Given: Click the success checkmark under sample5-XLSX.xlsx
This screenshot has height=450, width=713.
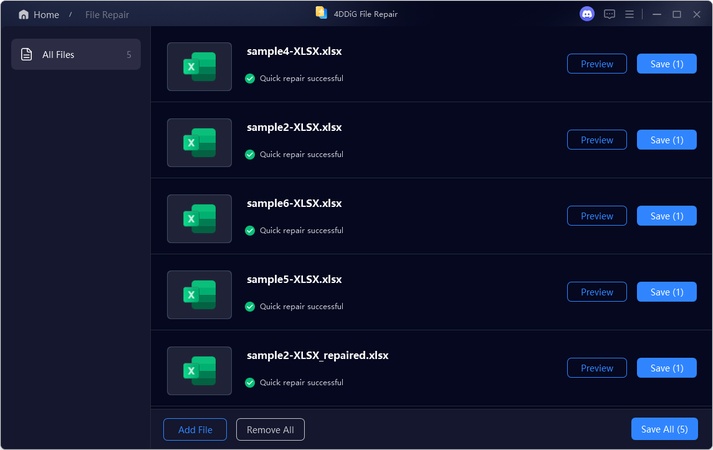Looking at the screenshot, I should click(x=250, y=306).
